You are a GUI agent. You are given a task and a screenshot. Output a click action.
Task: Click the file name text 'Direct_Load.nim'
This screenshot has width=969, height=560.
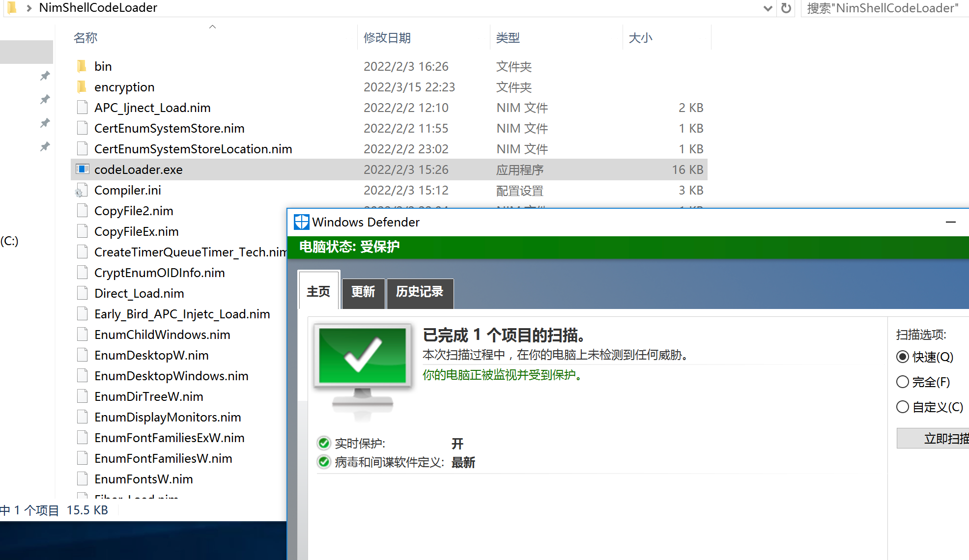click(140, 293)
